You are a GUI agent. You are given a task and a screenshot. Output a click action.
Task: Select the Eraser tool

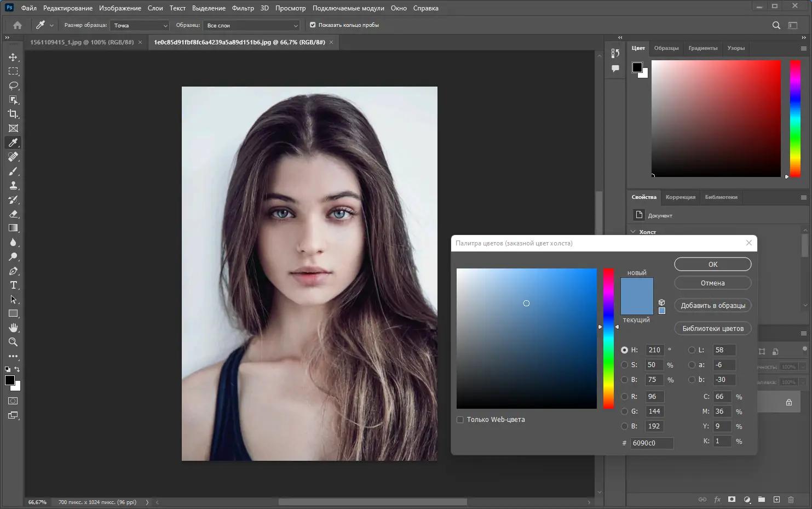coord(13,214)
